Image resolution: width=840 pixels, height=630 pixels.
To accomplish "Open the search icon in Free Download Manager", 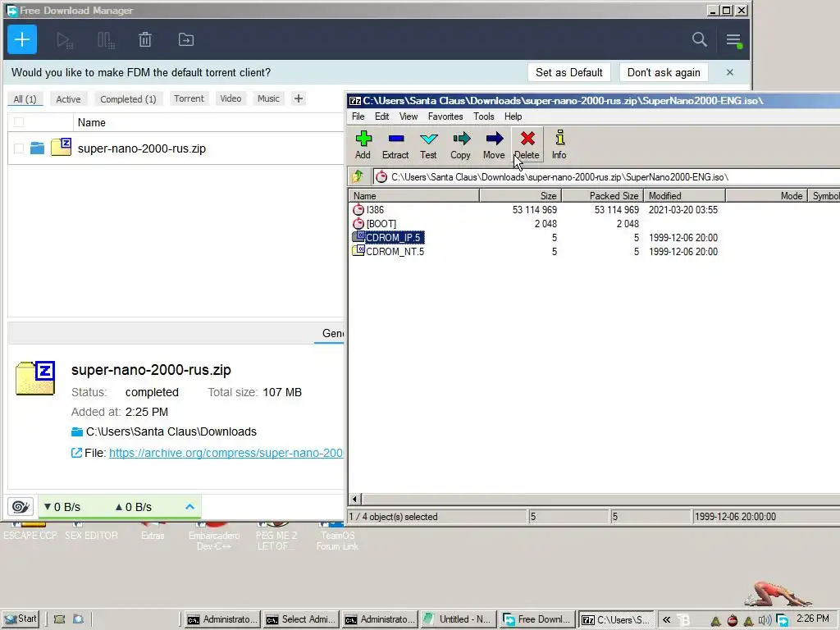I will 699,39.
